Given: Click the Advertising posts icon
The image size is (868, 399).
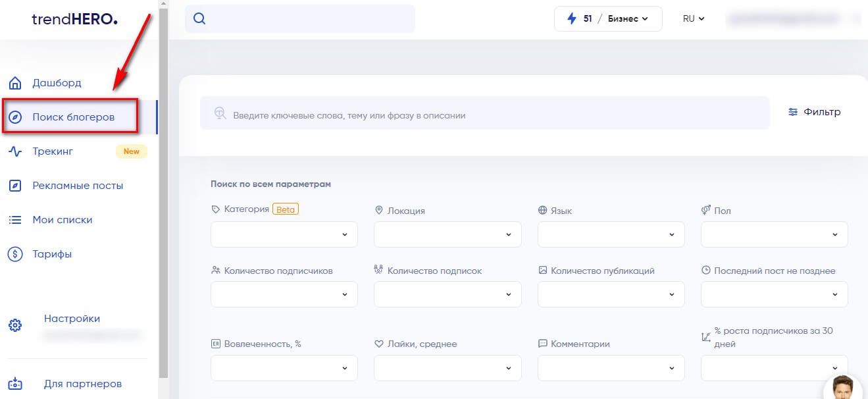Looking at the screenshot, I should pyautogui.click(x=15, y=186).
